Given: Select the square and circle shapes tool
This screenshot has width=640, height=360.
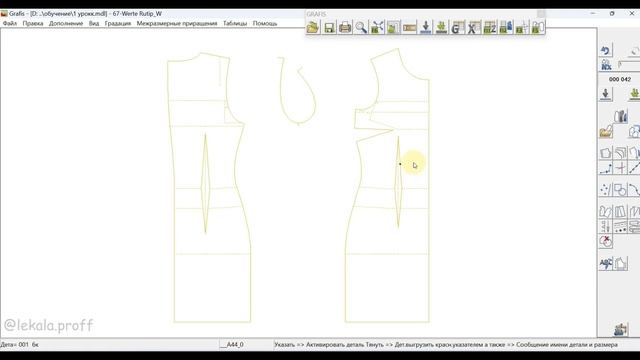Looking at the screenshot, I should (x=621, y=190).
